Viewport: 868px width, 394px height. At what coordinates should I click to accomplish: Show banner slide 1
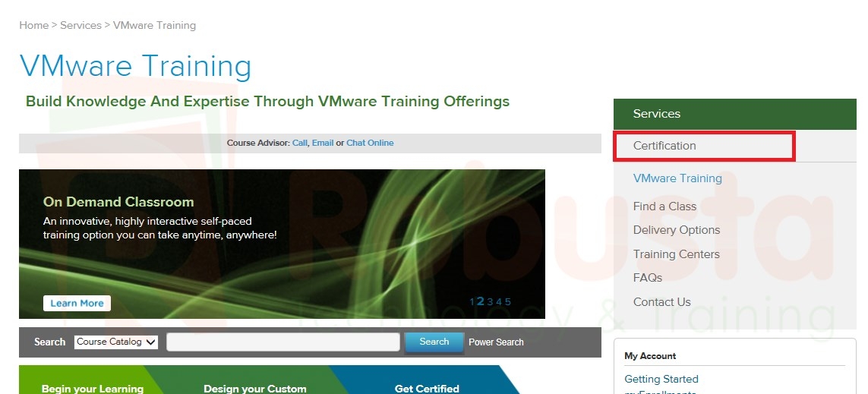[472, 301]
